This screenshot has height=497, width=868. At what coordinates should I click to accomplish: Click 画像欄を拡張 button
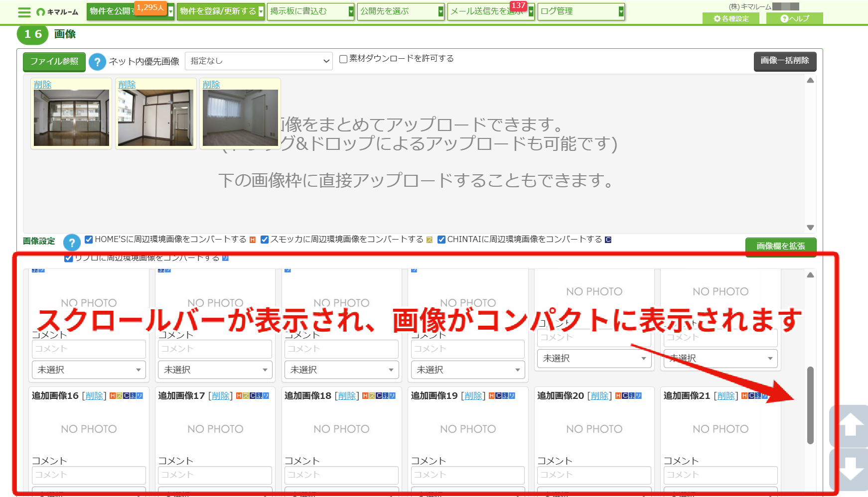coord(781,246)
